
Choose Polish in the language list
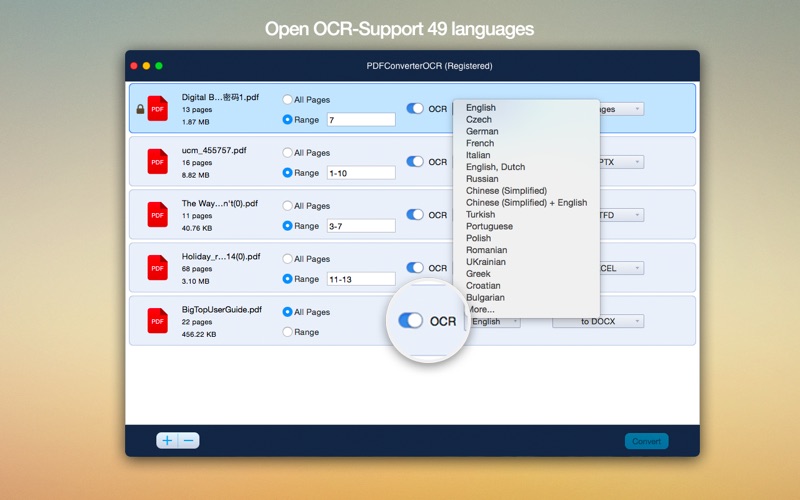(526, 238)
